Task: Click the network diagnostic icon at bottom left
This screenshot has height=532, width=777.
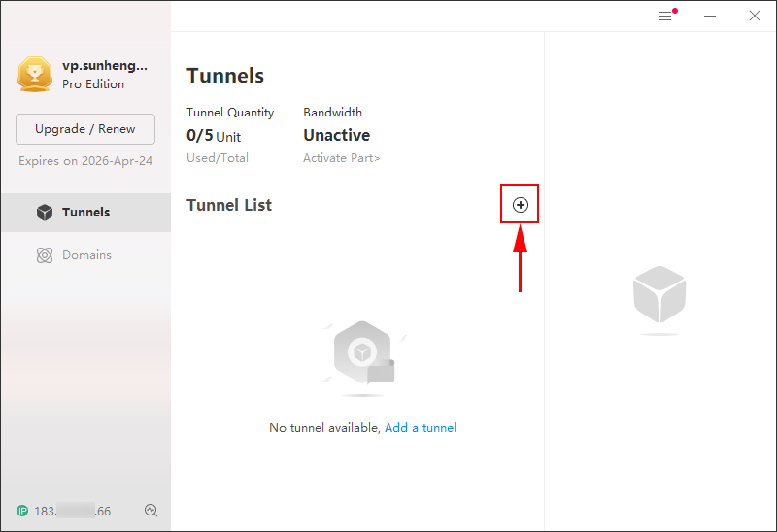Action: [152, 511]
